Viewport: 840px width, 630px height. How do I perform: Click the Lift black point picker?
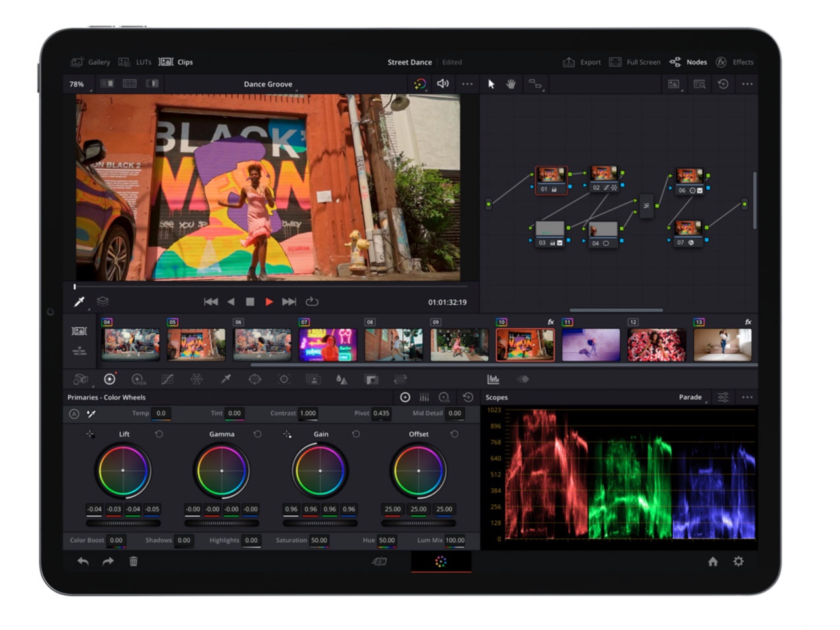tap(90, 434)
